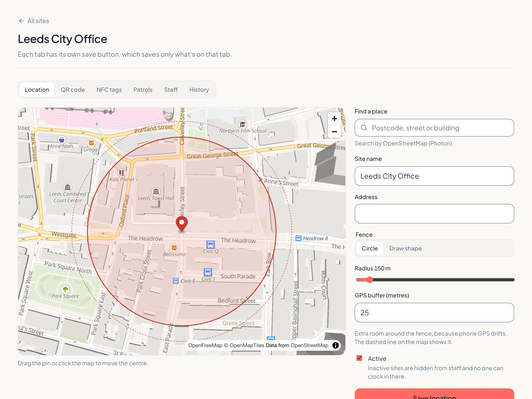This screenshot has height=399, width=532.
Task: Focus the Find a place search field
Action: pyautogui.click(x=434, y=128)
